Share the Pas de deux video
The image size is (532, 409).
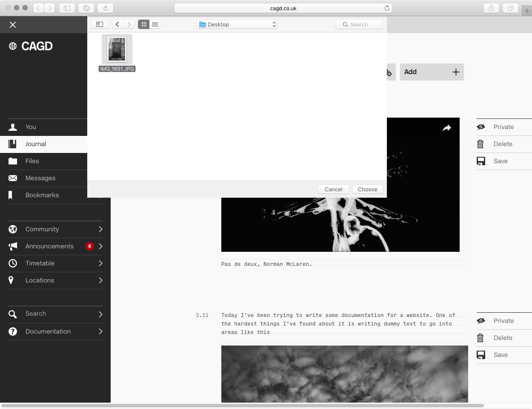click(446, 128)
